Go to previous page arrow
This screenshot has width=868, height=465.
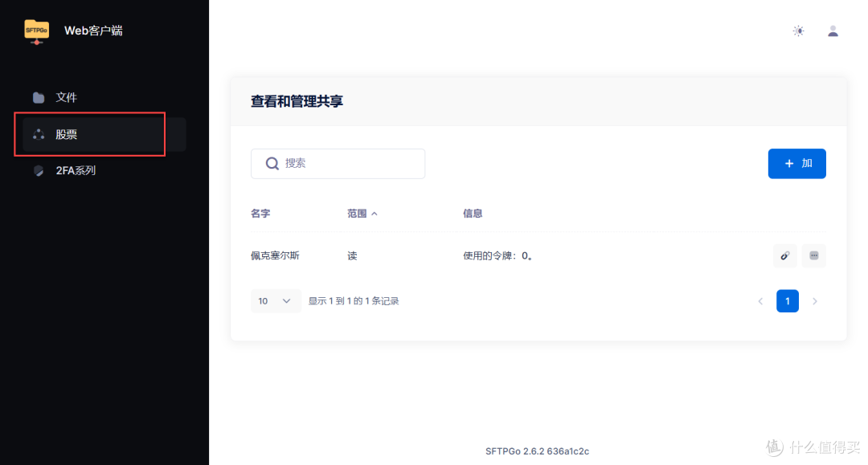tap(760, 301)
